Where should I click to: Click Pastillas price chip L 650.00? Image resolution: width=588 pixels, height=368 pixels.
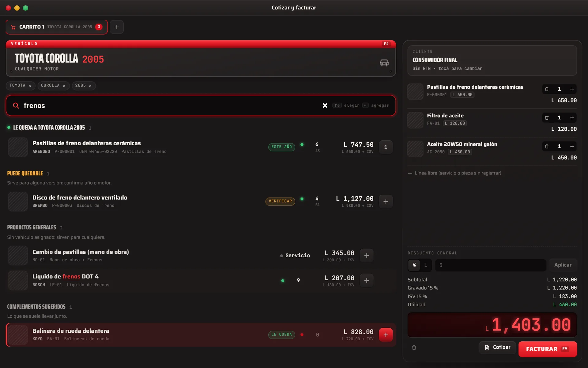pyautogui.click(x=462, y=95)
